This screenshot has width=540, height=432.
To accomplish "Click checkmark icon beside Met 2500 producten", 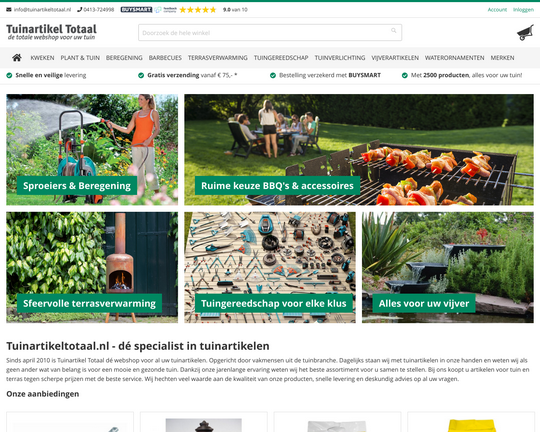I will 405,75.
